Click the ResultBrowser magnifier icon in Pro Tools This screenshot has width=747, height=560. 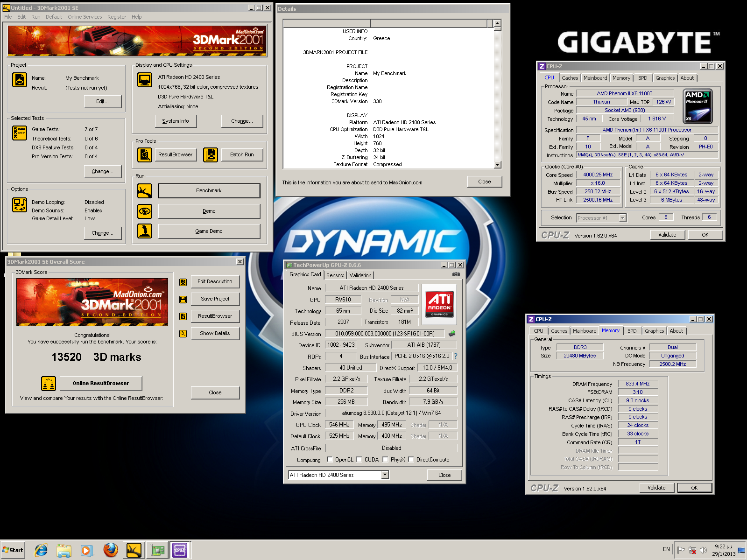145,154
